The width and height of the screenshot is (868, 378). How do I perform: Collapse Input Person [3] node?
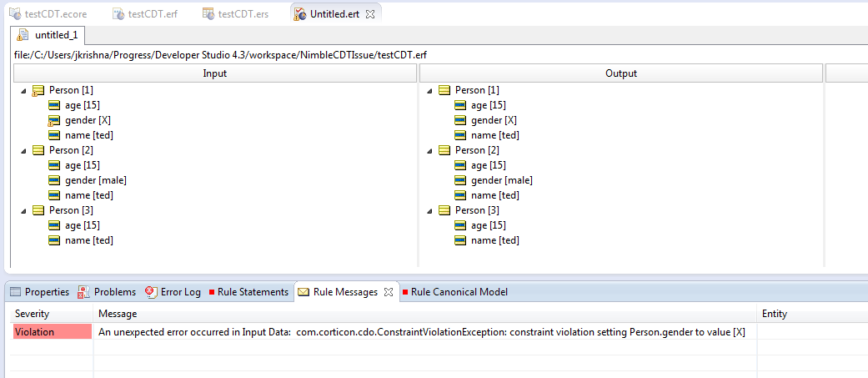[24, 210]
